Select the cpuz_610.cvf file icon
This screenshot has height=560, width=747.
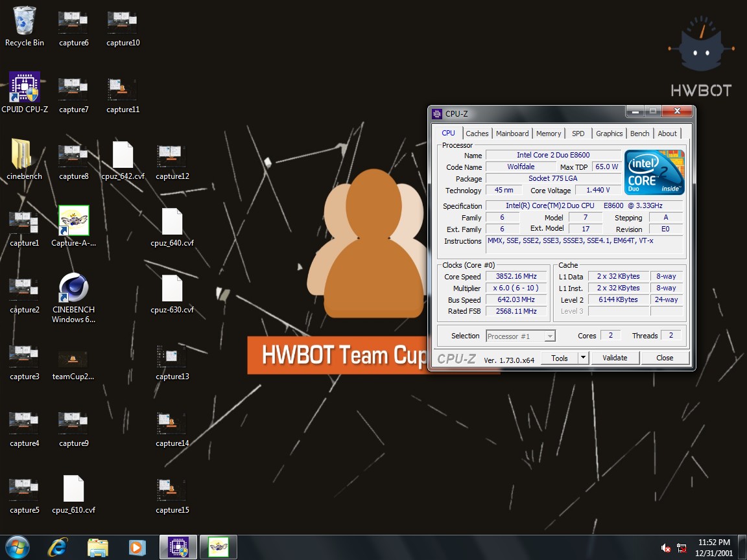pyautogui.click(x=73, y=495)
